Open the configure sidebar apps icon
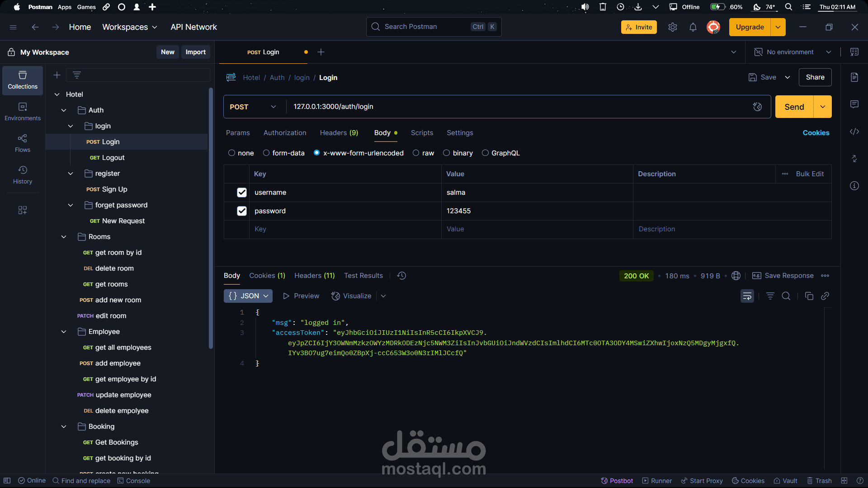The width and height of the screenshot is (868, 488). pyautogui.click(x=23, y=210)
